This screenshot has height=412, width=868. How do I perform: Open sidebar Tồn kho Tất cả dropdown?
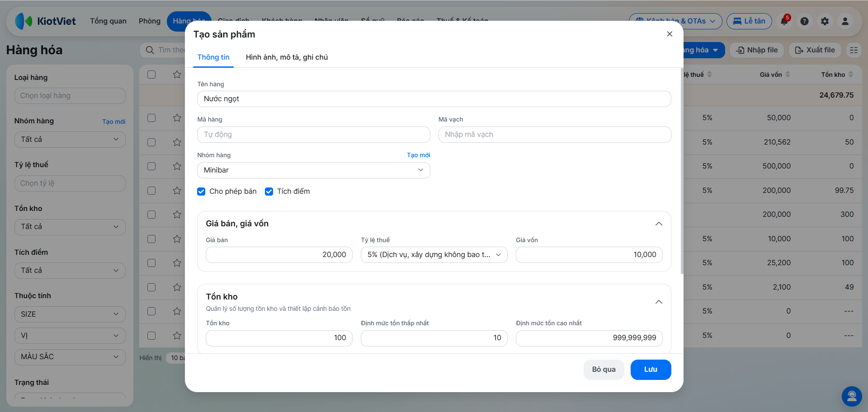pos(70,227)
